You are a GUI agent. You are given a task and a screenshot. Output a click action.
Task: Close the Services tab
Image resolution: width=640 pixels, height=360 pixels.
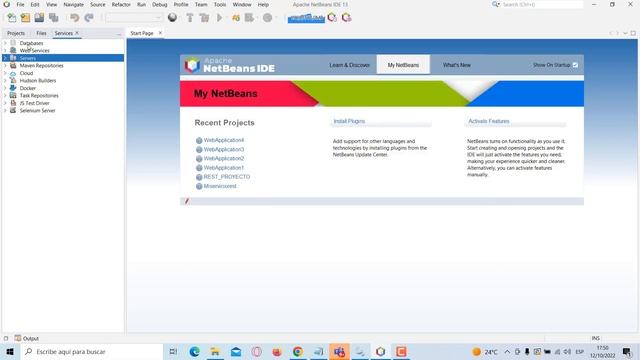tap(77, 33)
